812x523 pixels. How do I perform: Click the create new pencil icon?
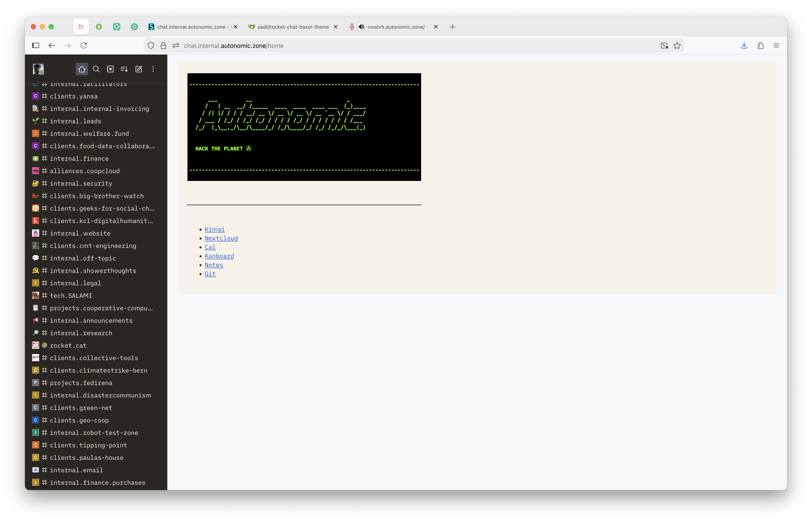tap(138, 69)
